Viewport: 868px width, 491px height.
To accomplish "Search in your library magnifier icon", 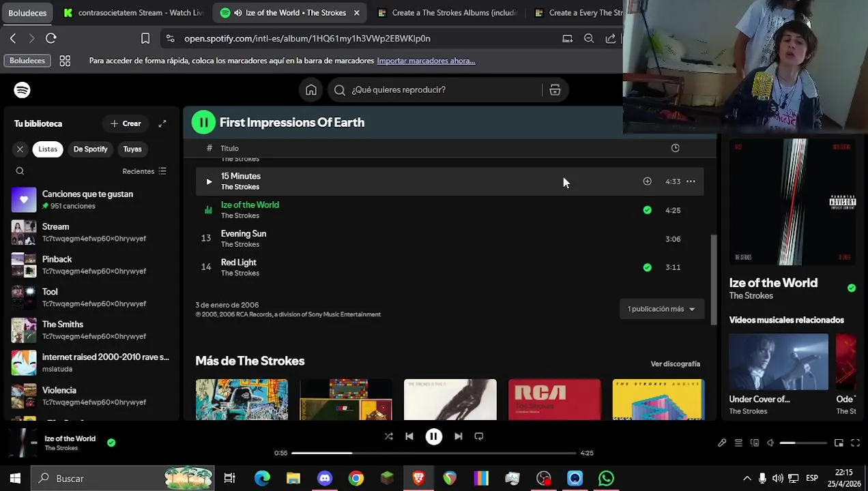I will 20,171.
